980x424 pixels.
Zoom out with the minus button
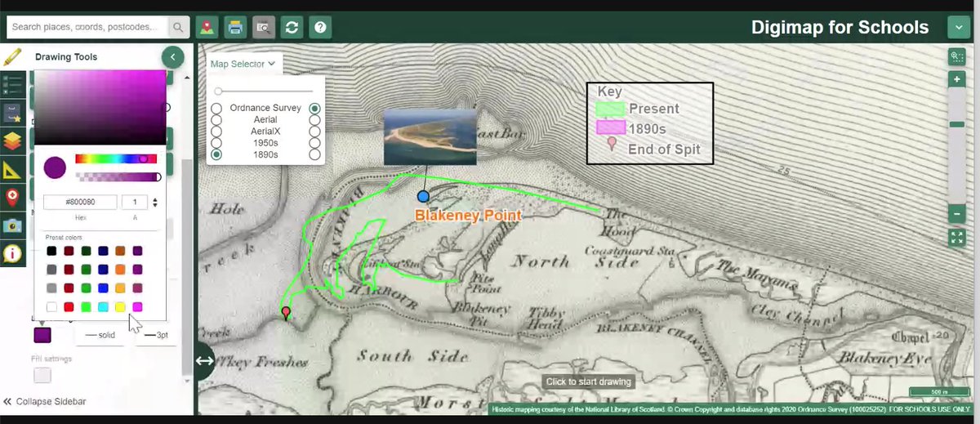pos(956,215)
